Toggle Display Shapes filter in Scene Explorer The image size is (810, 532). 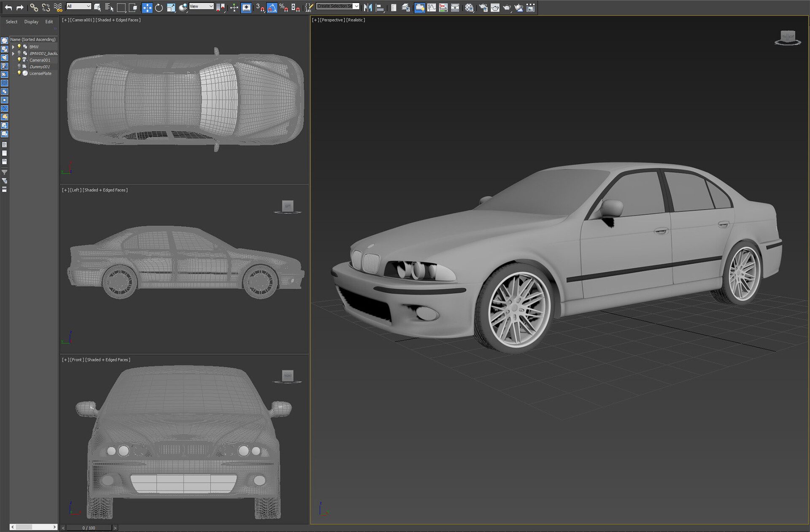click(5, 49)
